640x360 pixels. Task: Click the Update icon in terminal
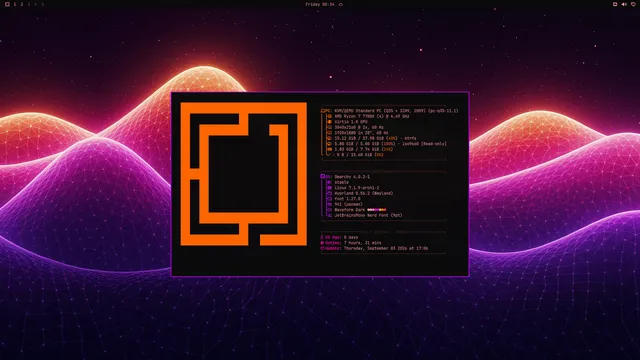click(x=322, y=248)
